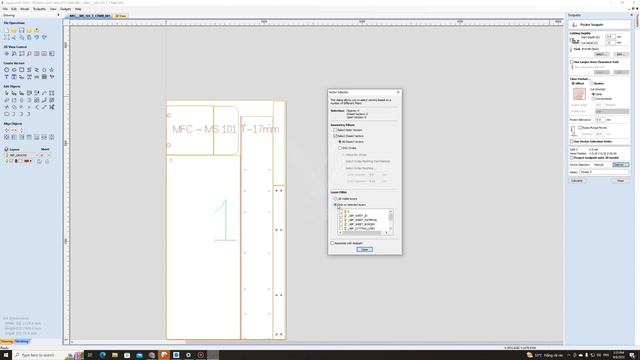This screenshot has height=360, width=640.
Task: Open File Explorer from taskbar
Action: click(115, 355)
